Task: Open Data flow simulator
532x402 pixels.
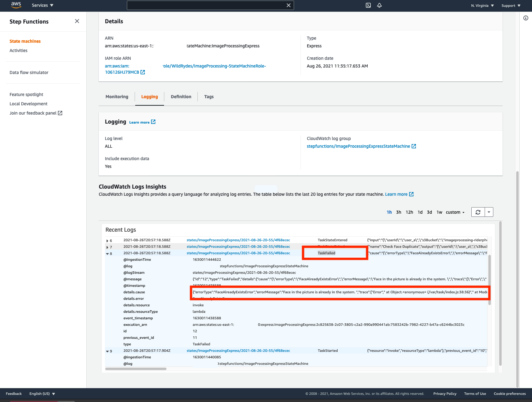Action: pyautogui.click(x=29, y=72)
